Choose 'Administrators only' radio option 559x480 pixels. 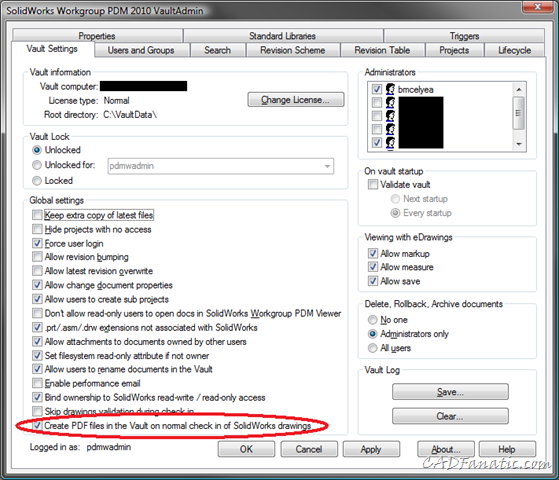[x=372, y=334]
